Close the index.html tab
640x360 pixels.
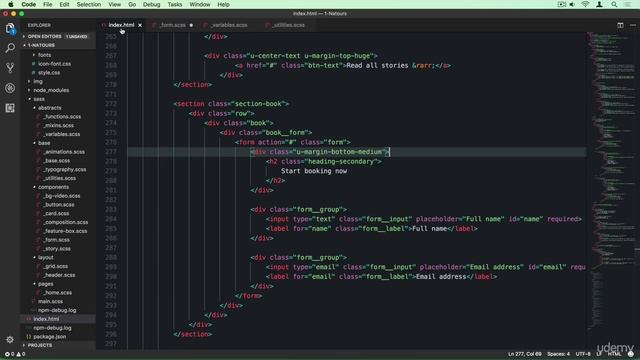[x=140, y=25]
